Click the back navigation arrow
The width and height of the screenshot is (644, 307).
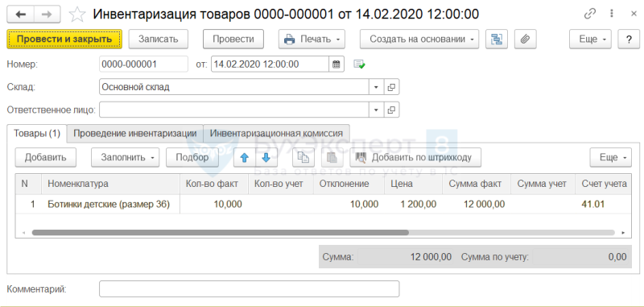coord(21,15)
